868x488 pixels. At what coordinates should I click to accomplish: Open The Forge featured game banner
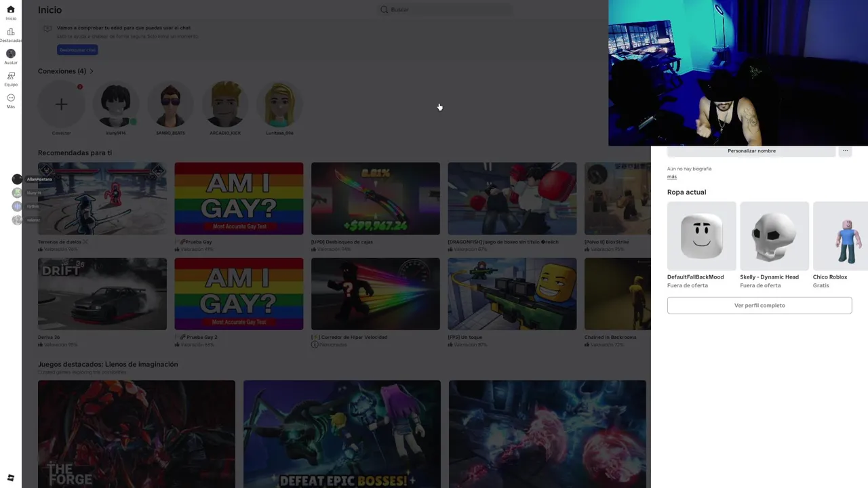click(x=136, y=434)
